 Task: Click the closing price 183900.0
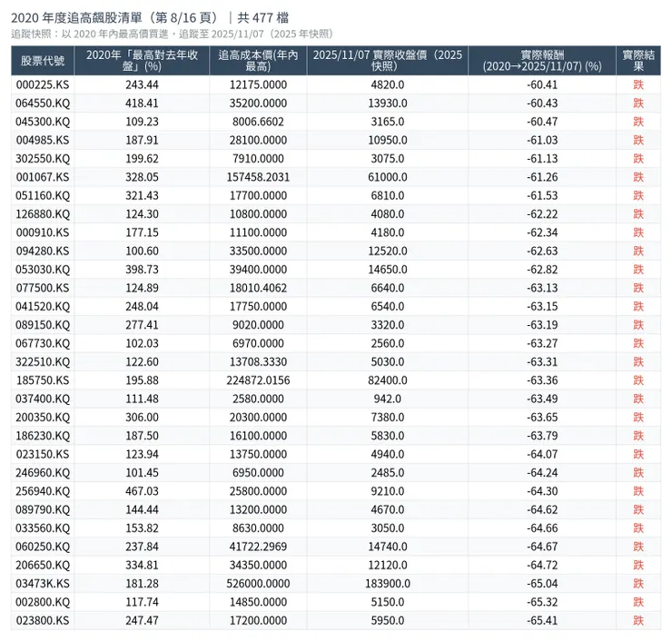[x=388, y=584]
